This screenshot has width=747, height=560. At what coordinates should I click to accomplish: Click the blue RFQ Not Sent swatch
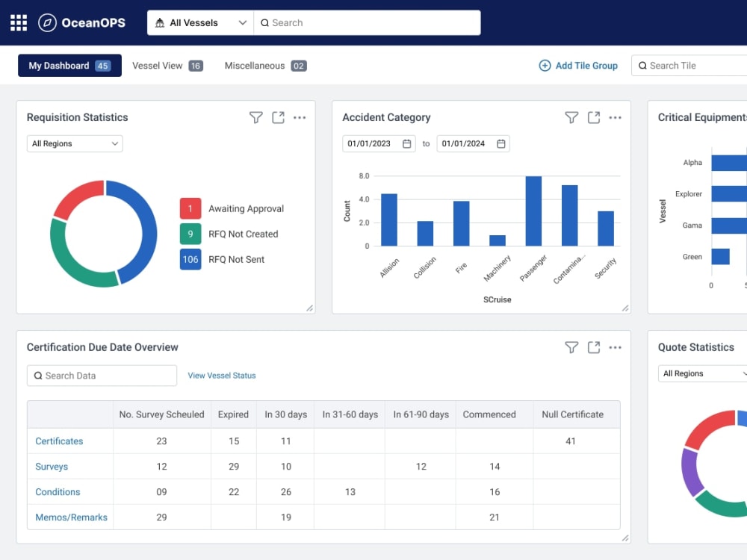(x=190, y=260)
